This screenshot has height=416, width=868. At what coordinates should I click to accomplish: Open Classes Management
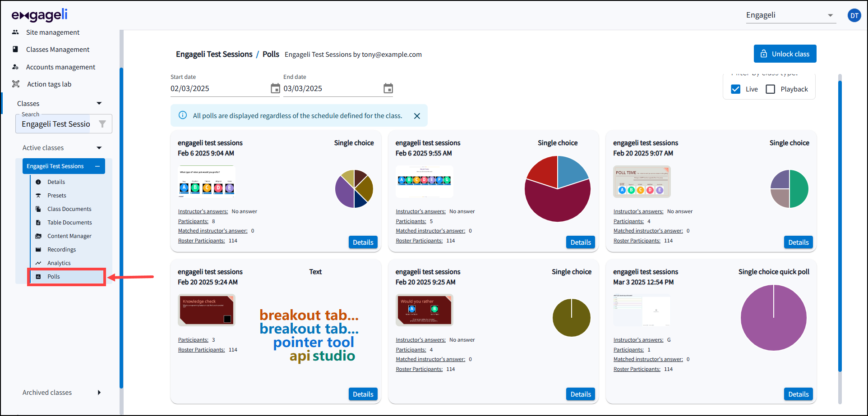[x=58, y=50]
